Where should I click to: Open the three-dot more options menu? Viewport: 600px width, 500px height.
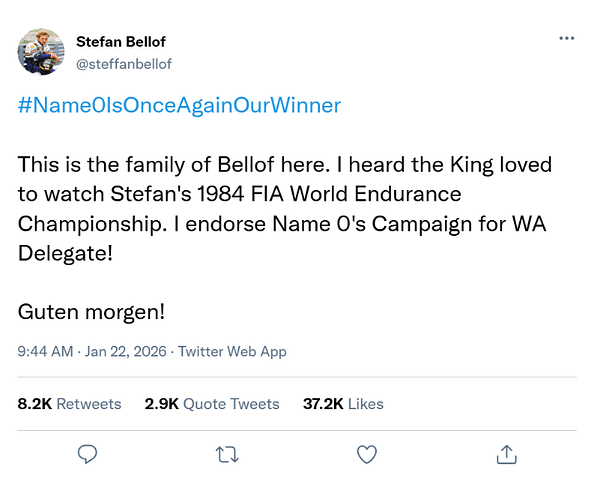tap(566, 39)
